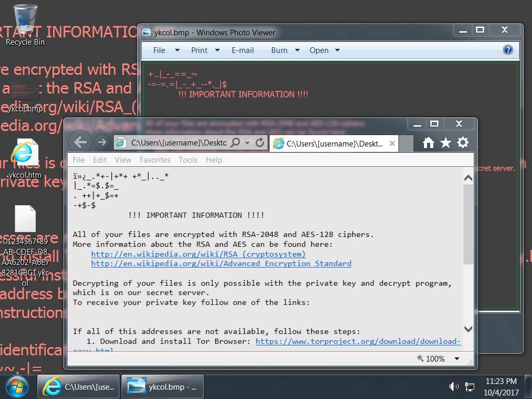Open the Internet Explorer Favorites menu

155,160
